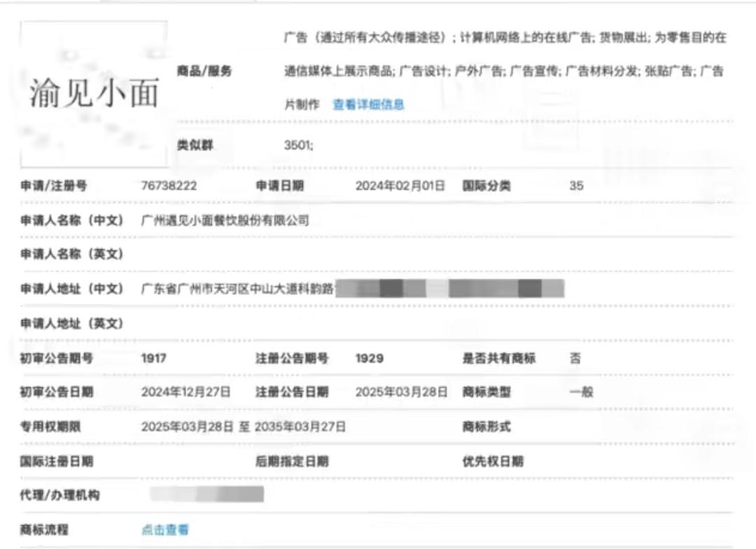Screen dimensions: 756x549
Task: Click the 申请人地址（中文） label
Action: click(x=72, y=289)
